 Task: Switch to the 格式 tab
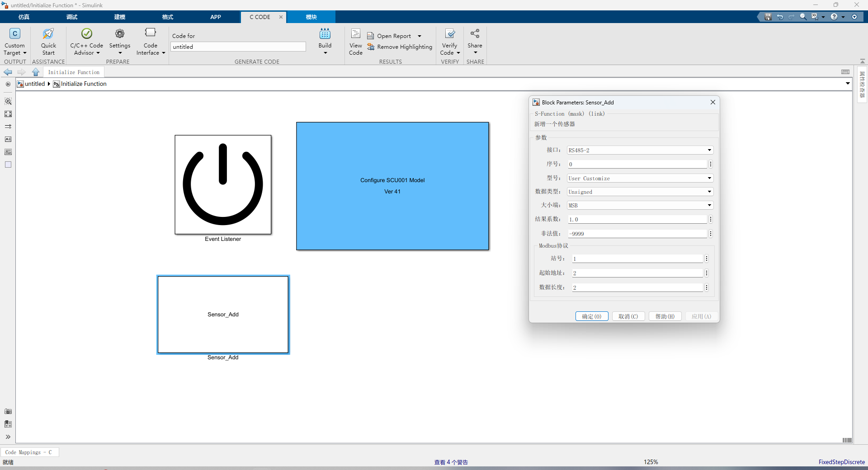click(168, 17)
